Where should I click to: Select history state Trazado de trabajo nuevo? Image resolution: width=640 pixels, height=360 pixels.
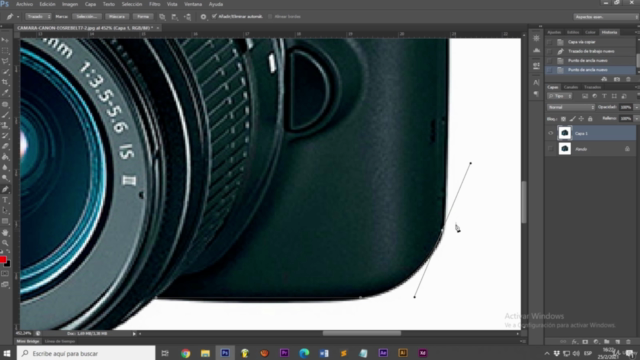pyautogui.click(x=591, y=51)
